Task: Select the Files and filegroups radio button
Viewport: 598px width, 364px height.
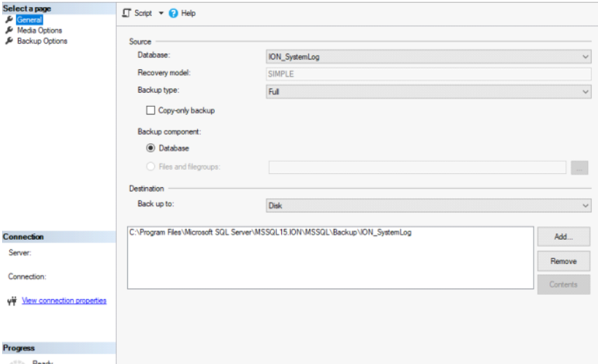Action: tap(150, 166)
